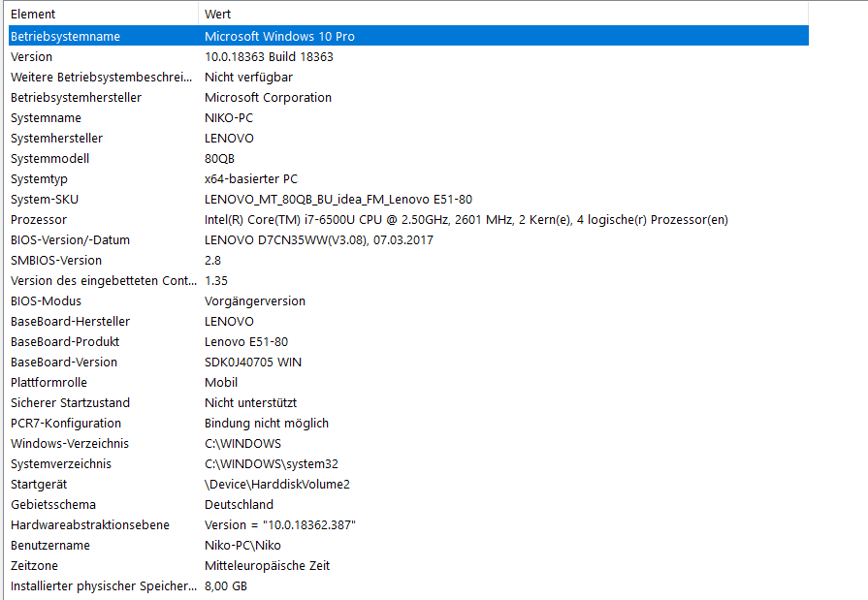Click the value Bindung nicht möglich

pos(267,424)
